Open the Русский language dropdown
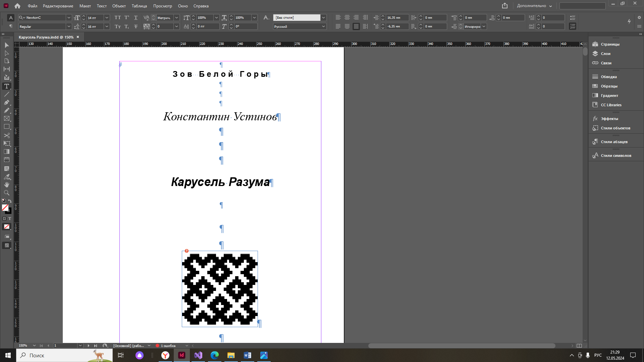The width and height of the screenshot is (644, 362). (323, 26)
